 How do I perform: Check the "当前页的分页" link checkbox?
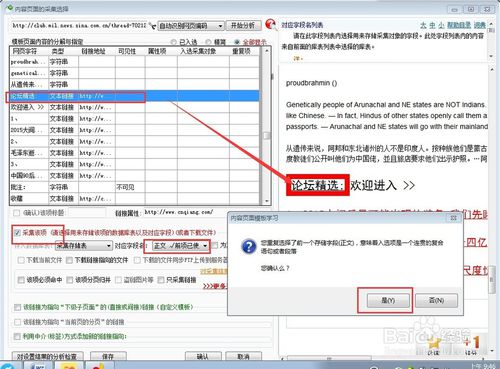17,322
